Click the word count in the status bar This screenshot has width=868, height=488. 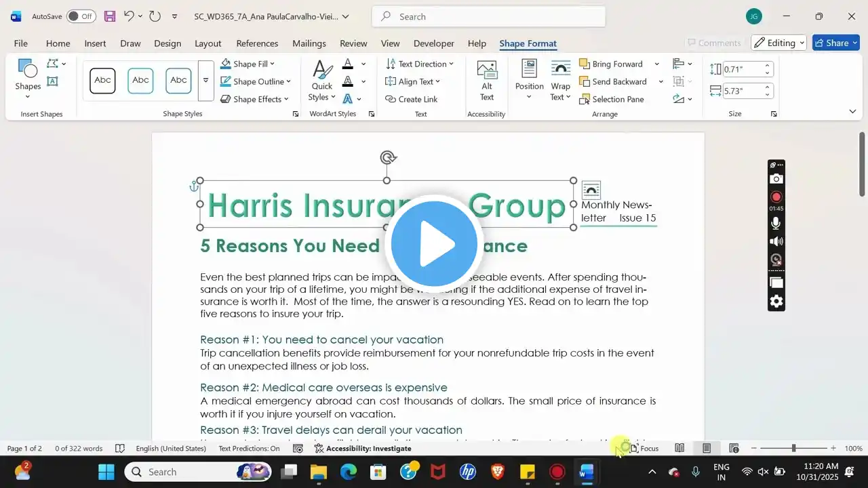point(79,448)
